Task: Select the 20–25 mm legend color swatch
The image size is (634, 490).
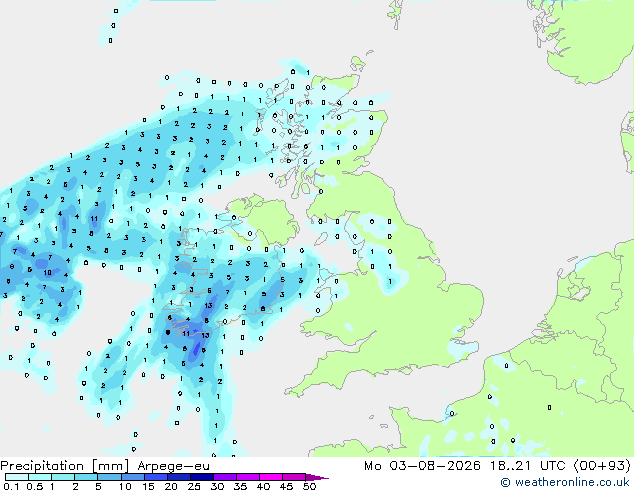Action: click(x=179, y=477)
